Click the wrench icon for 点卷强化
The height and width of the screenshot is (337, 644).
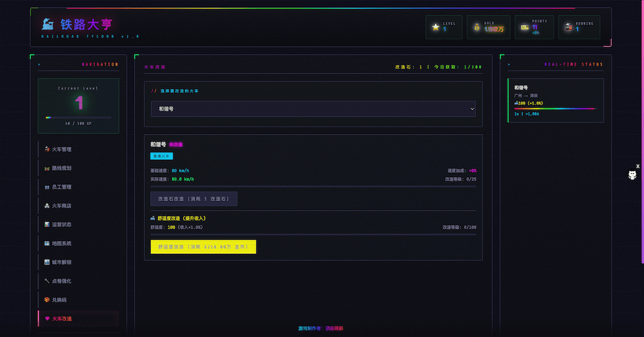pos(47,281)
